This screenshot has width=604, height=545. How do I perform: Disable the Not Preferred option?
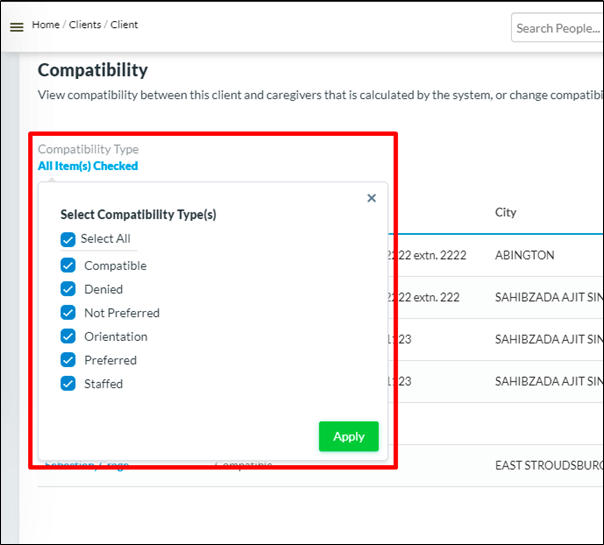click(x=68, y=313)
